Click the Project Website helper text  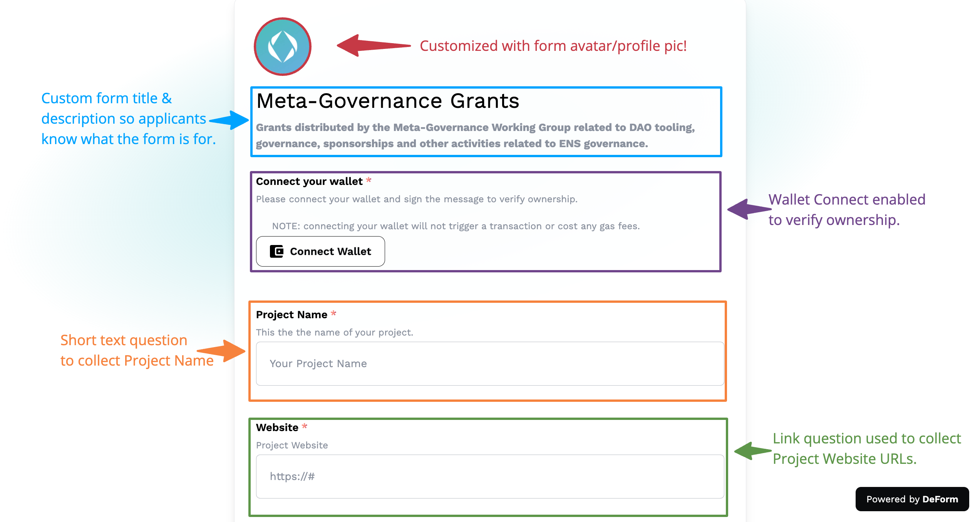click(291, 445)
